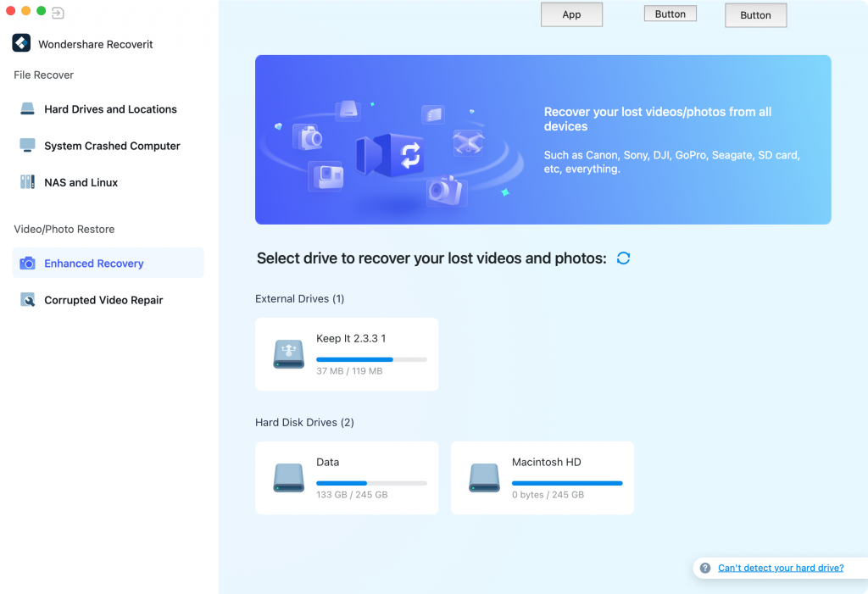Click the App button at the top
Screen dimensions: 868x594
(571, 14)
